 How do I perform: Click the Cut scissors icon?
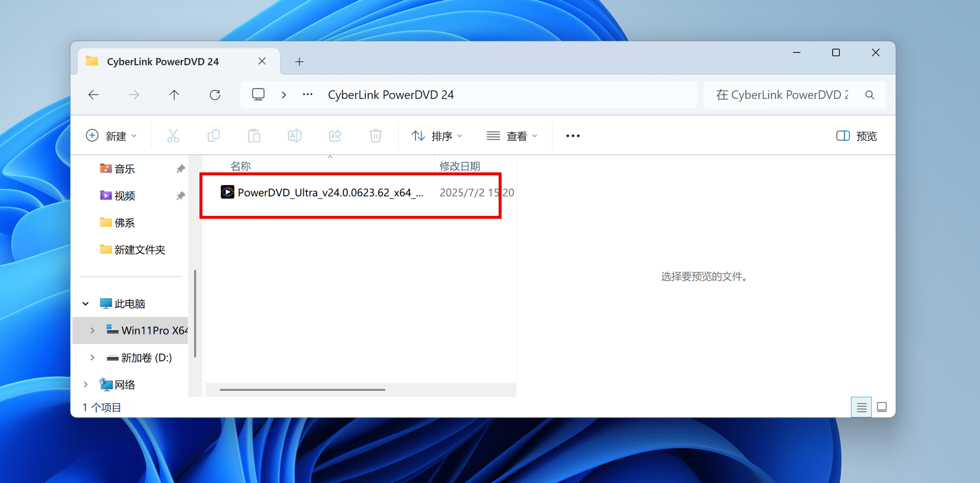click(x=173, y=136)
